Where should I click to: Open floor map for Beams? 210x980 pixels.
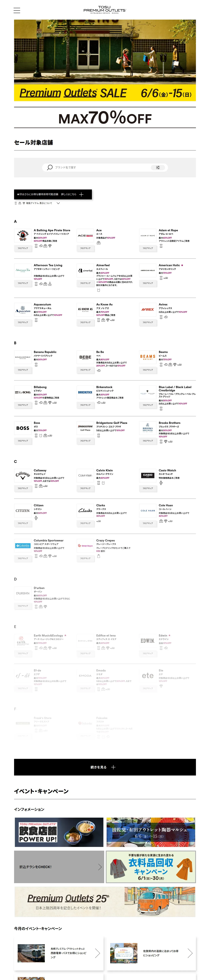(x=148, y=370)
